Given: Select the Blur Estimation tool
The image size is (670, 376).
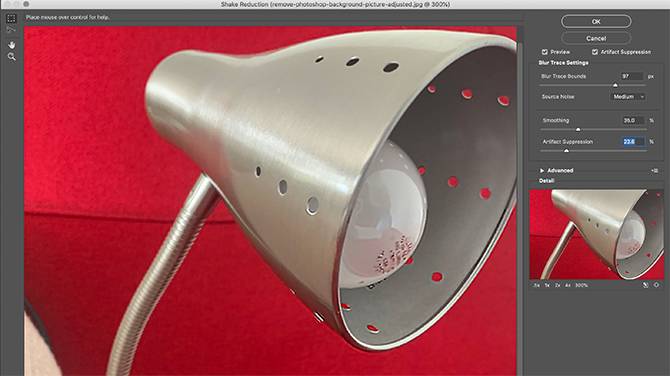Looking at the screenshot, I should click(x=12, y=18).
